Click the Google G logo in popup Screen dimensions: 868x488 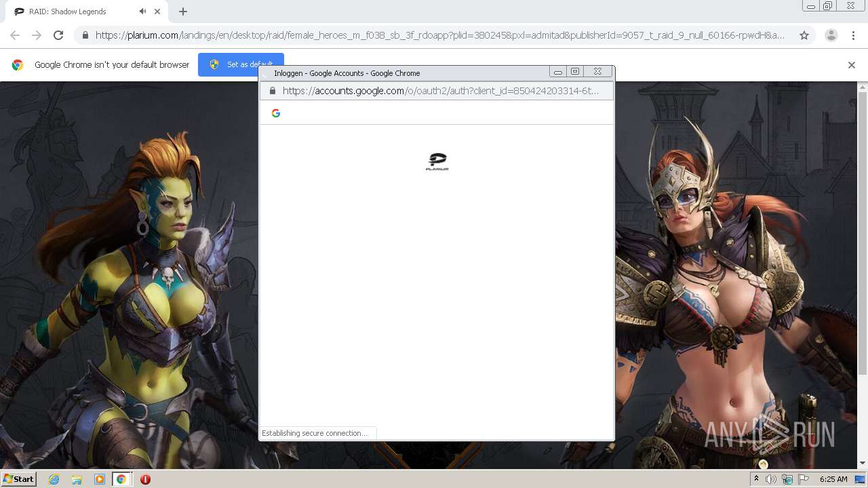click(276, 113)
